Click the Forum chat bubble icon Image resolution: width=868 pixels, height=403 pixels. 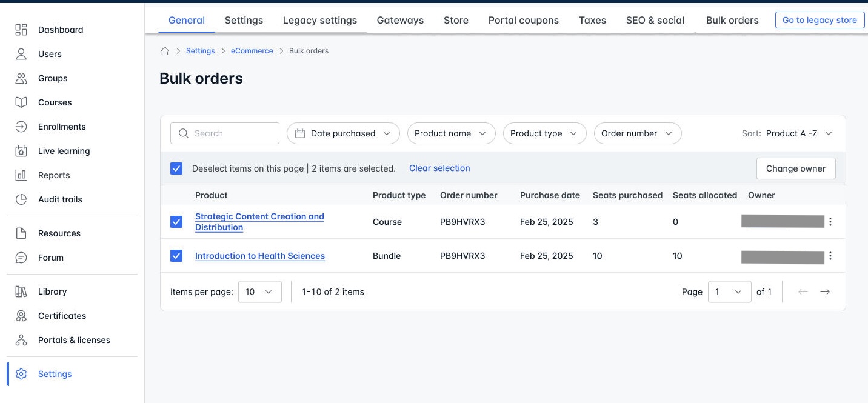click(x=21, y=258)
